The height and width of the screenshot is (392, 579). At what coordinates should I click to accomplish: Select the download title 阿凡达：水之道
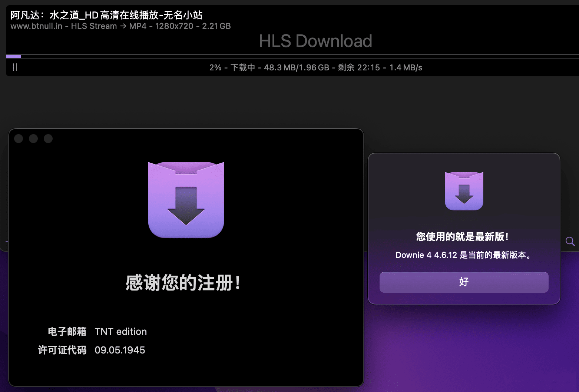click(106, 15)
